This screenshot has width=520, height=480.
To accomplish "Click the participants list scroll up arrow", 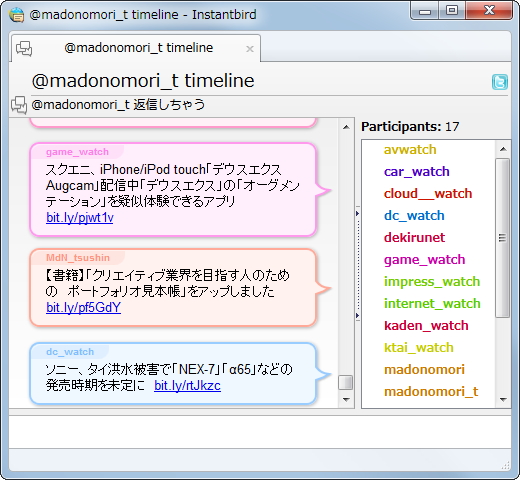I will tap(503, 149).
